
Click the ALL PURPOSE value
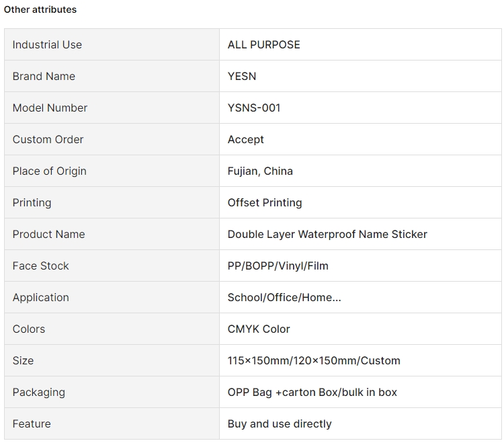tap(264, 44)
